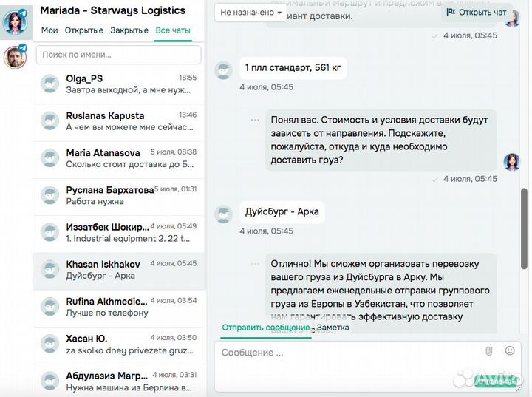Switch to the Закрытые tab
This screenshot has width=532, height=397.
click(129, 30)
